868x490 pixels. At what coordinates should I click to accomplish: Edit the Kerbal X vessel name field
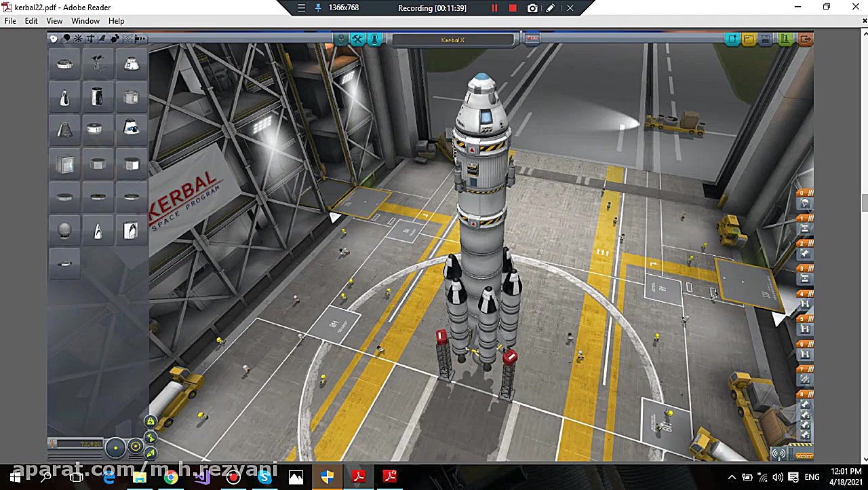click(x=453, y=40)
